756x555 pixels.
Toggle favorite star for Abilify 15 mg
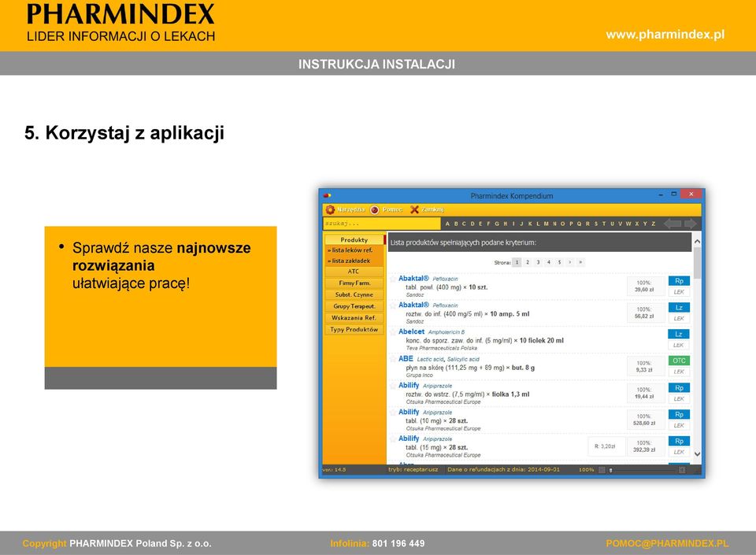click(394, 438)
